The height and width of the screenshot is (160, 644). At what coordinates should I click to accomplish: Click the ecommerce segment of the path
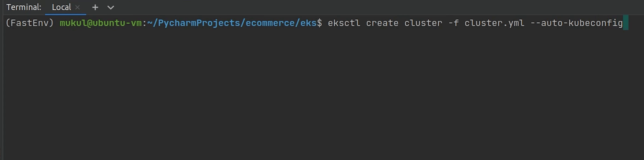coord(270,23)
